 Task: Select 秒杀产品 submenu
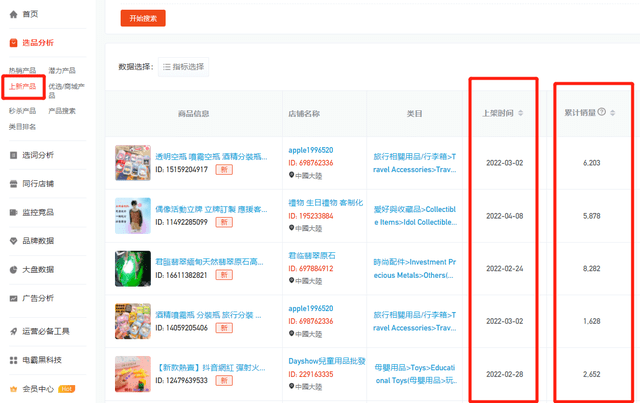(x=22, y=111)
